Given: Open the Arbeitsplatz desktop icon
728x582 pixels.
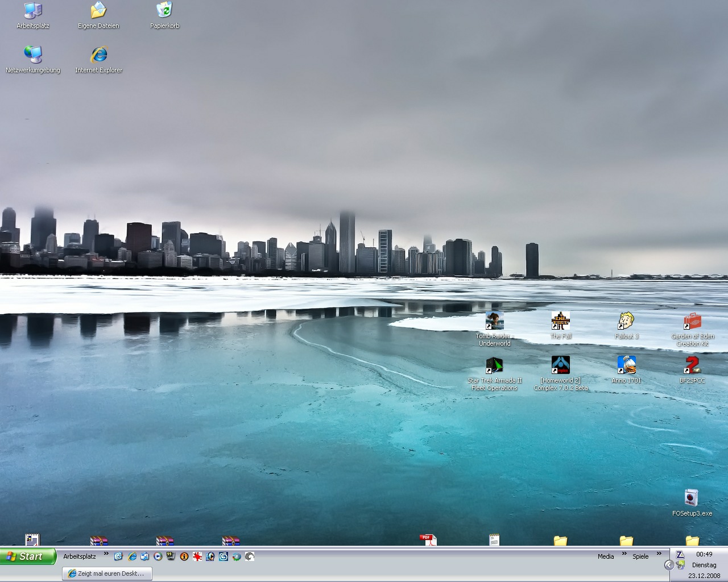Looking at the screenshot, I should click(x=33, y=11).
